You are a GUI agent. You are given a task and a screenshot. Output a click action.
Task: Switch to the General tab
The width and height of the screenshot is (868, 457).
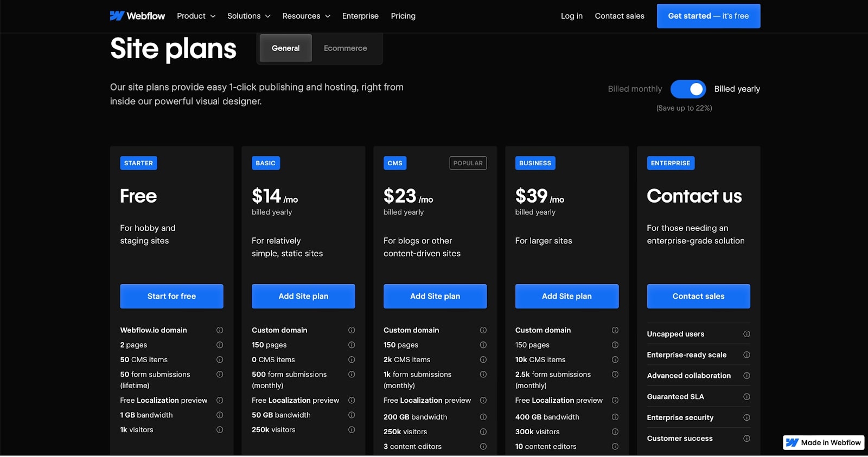click(286, 48)
